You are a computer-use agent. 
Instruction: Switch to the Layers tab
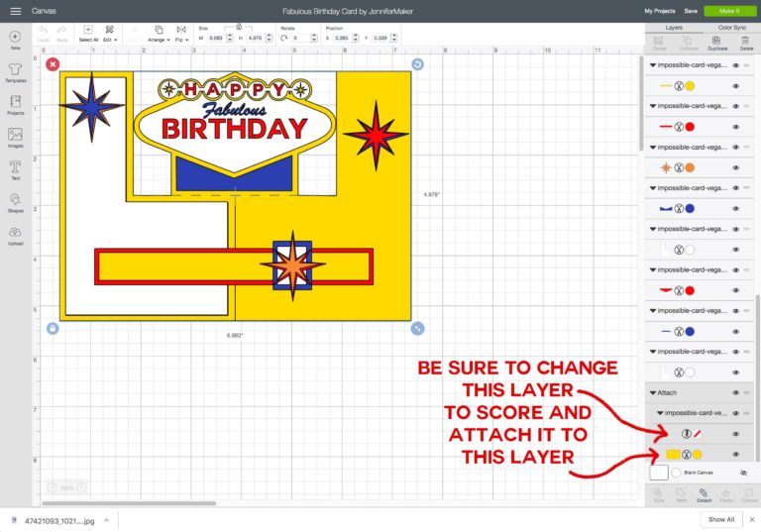click(674, 28)
